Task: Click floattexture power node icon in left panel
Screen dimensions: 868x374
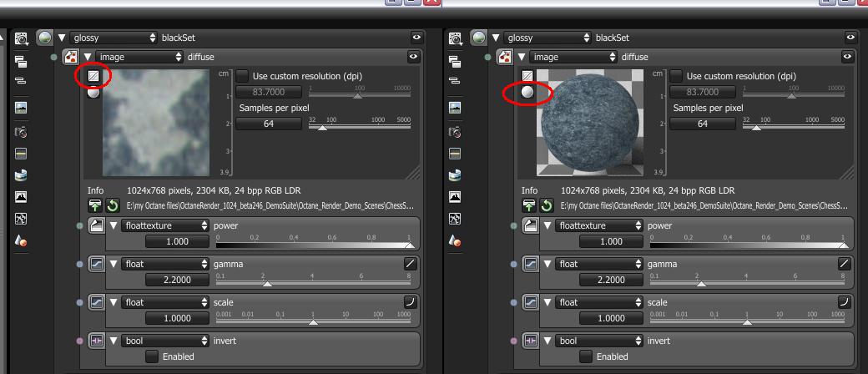Action: pyautogui.click(x=97, y=225)
